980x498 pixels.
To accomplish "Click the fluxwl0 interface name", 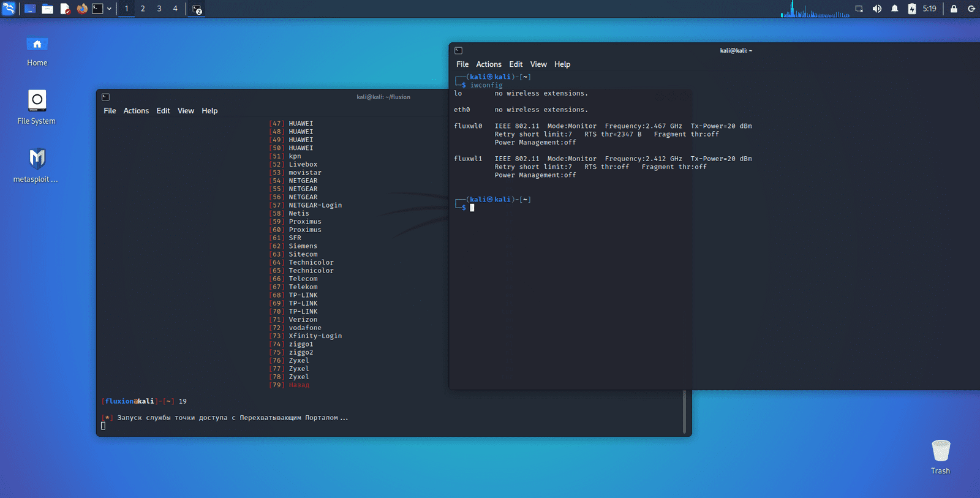I will [468, 126].
